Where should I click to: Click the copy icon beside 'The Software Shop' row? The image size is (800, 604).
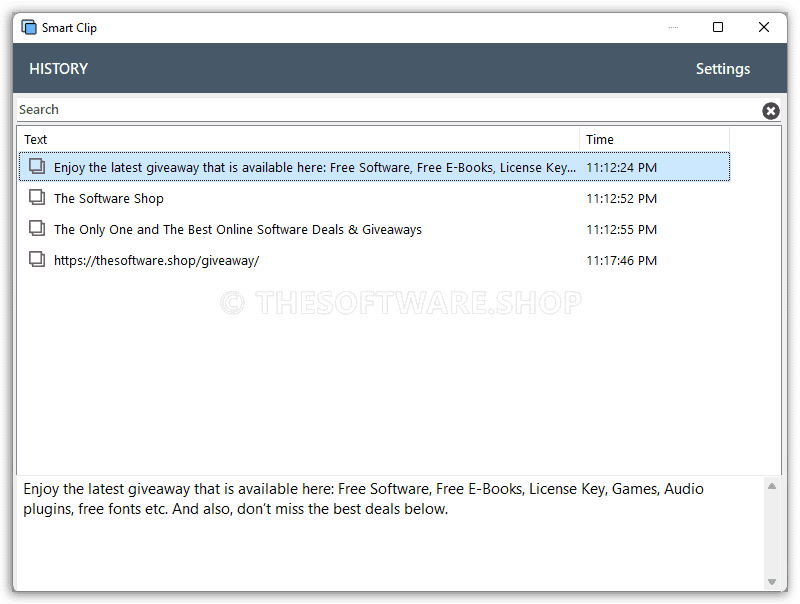(37, 197)
